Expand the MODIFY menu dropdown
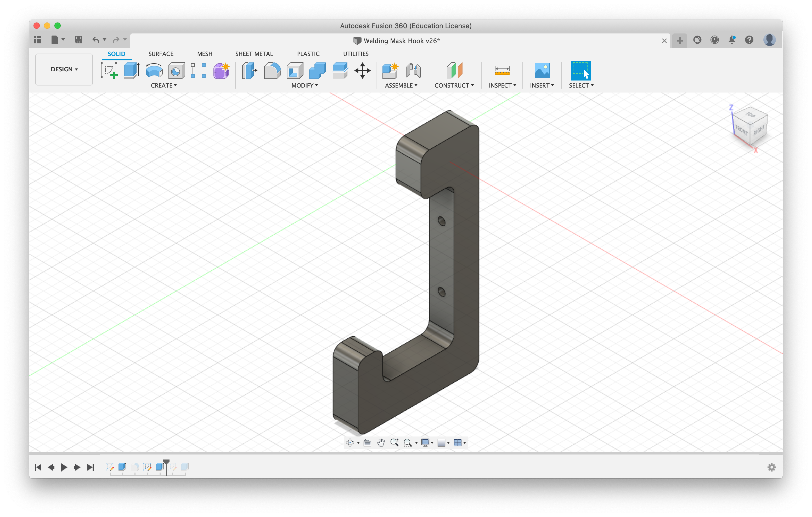 point(304,85)
